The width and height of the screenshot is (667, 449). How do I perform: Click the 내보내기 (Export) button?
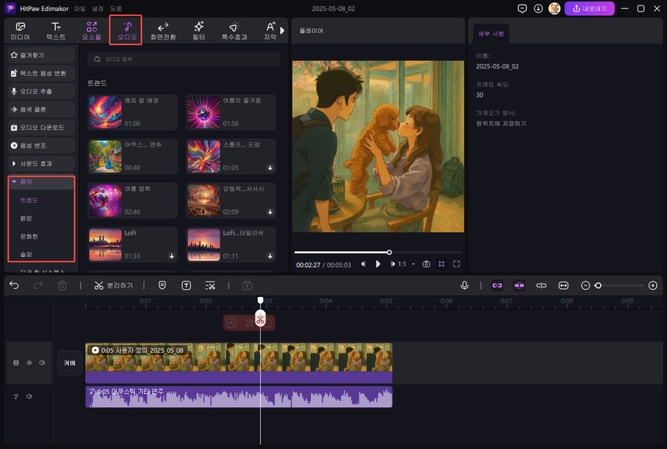[589, 9]
